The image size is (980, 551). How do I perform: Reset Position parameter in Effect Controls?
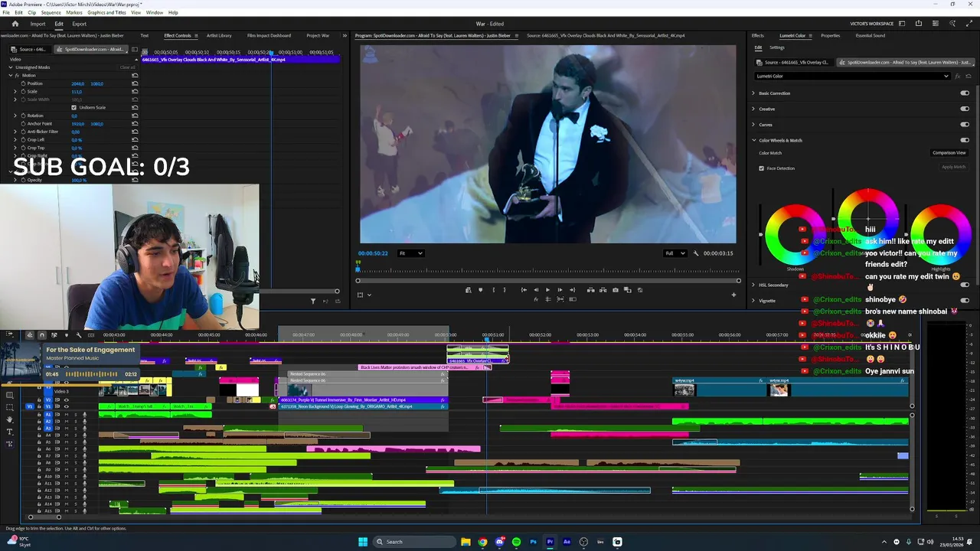coord(135,83)
